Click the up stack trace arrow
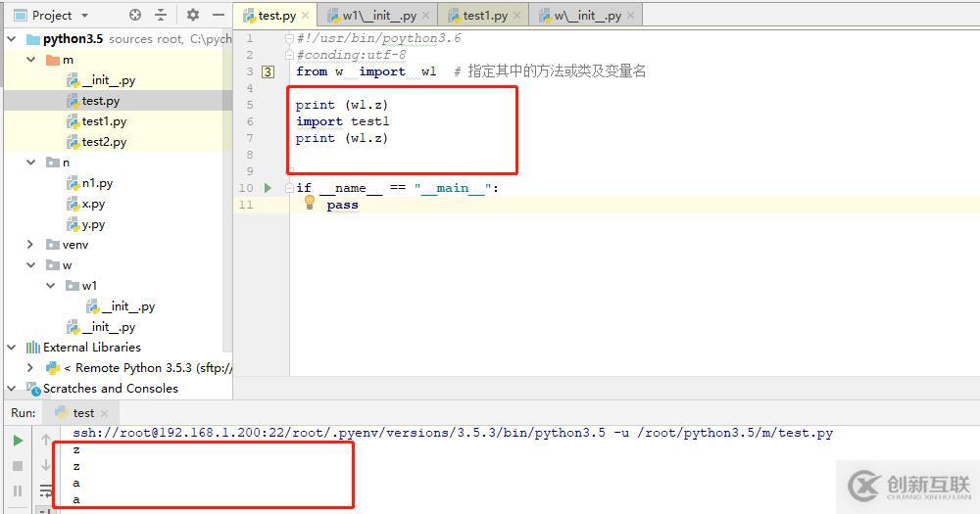 [x=46, y=441]
